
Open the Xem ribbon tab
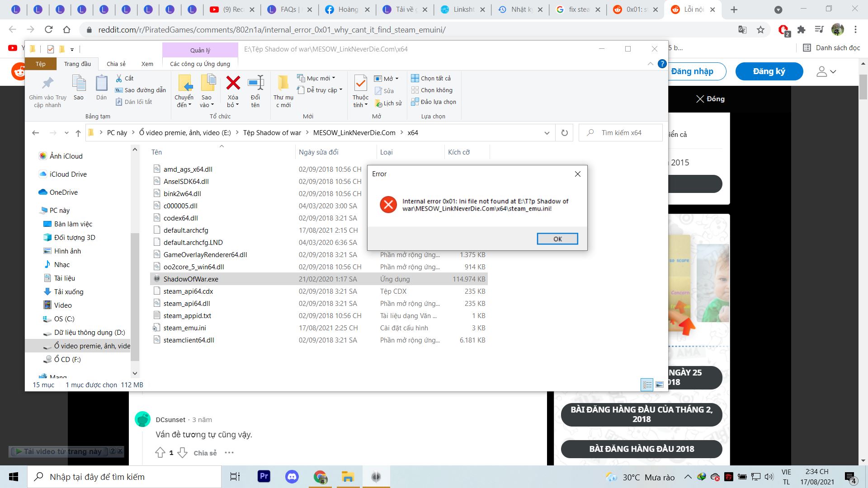pos(147,64)
